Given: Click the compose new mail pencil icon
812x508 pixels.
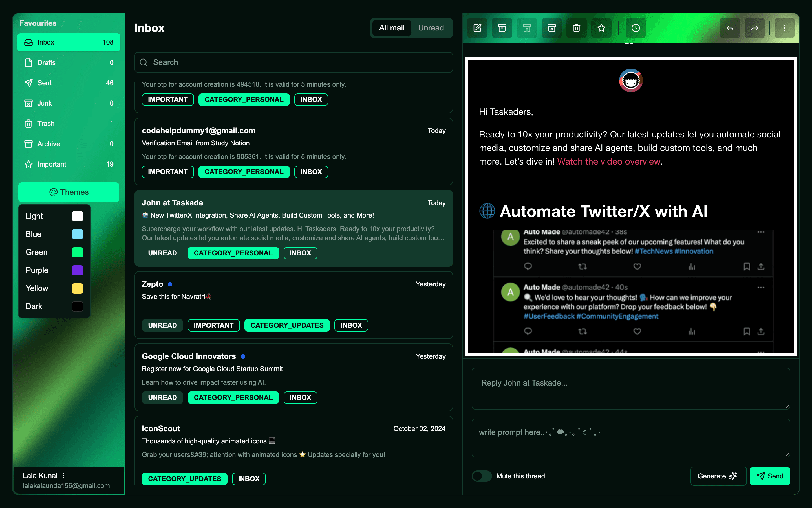Looking at the screenshot, I should 477,28.
